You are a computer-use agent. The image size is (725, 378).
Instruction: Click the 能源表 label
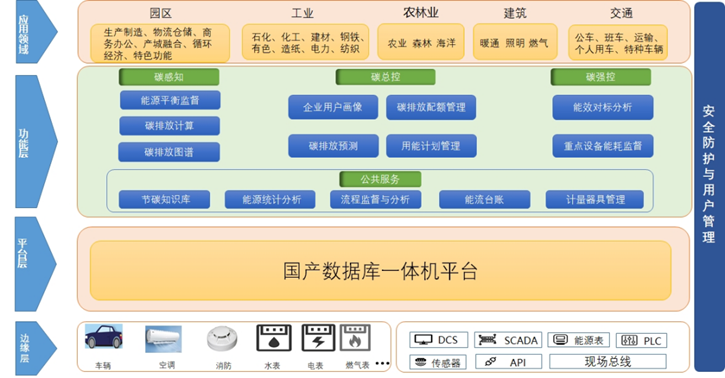tap(588, 341)
